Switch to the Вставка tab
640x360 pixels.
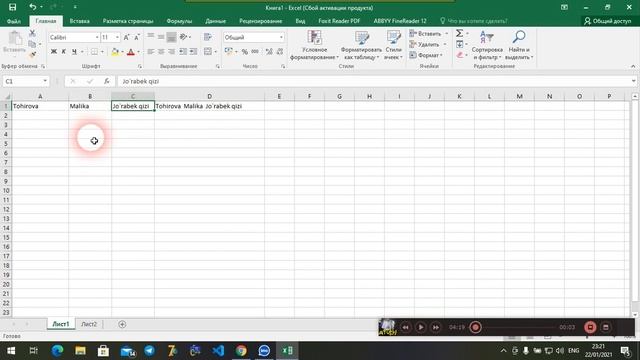point(79,21)
